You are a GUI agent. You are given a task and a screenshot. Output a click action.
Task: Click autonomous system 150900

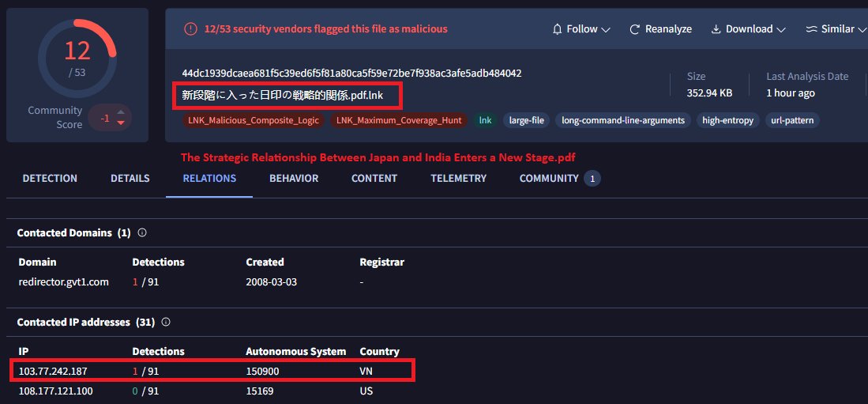pyautogui.click(x=262, y=371)
